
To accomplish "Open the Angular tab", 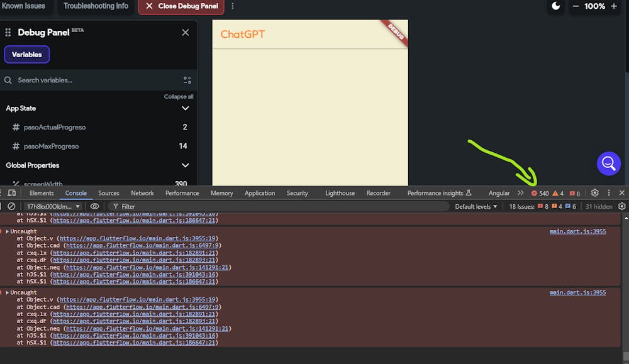I will click(x=499, y=193).
